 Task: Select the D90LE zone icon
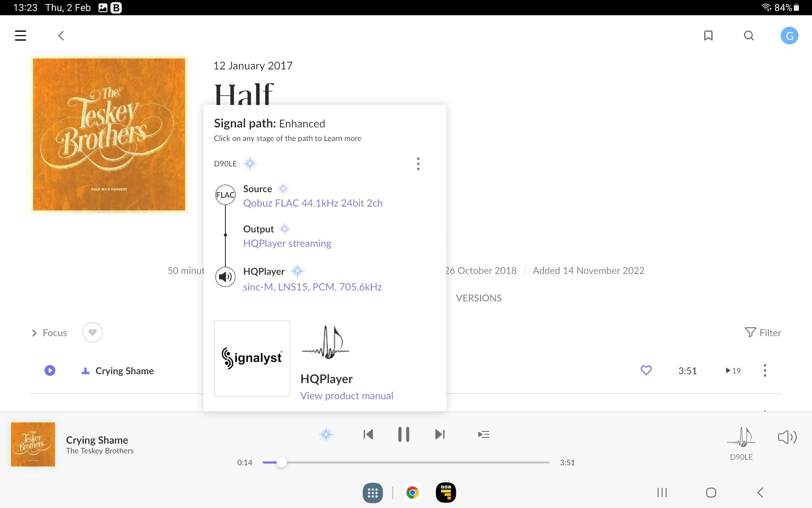coord(741,438)
